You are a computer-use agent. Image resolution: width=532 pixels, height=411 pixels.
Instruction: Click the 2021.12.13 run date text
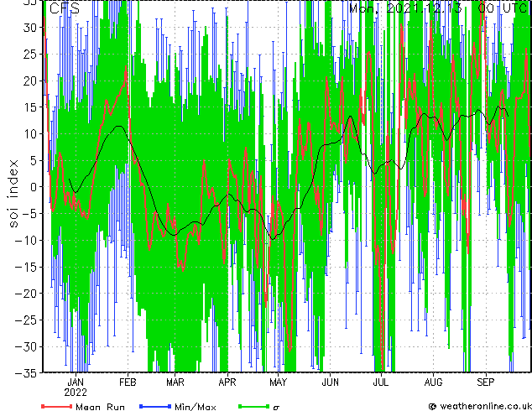tap(424, 8)
